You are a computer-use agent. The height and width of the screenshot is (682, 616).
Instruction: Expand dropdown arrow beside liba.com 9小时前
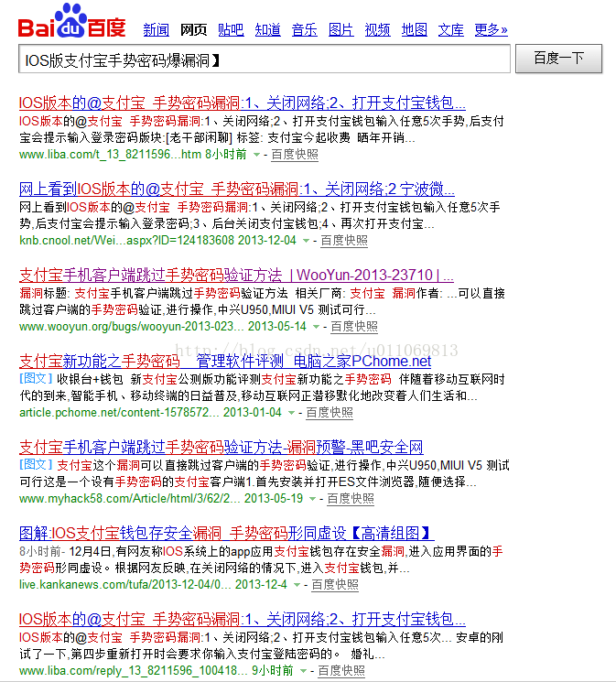304,671
